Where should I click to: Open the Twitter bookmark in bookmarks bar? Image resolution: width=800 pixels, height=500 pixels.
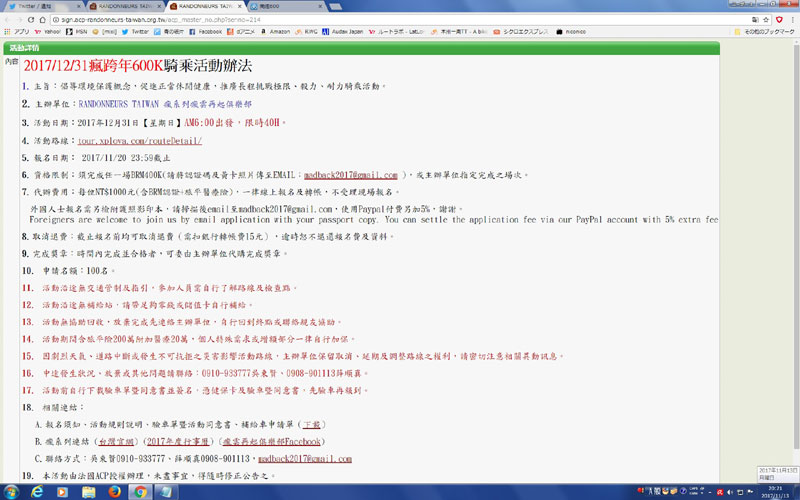point(135,32)
